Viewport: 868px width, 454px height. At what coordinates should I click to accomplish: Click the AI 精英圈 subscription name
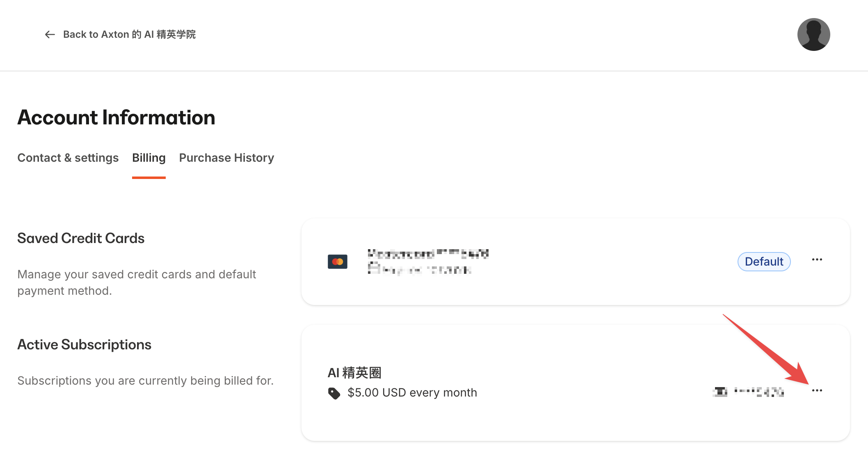coord(354,373)
